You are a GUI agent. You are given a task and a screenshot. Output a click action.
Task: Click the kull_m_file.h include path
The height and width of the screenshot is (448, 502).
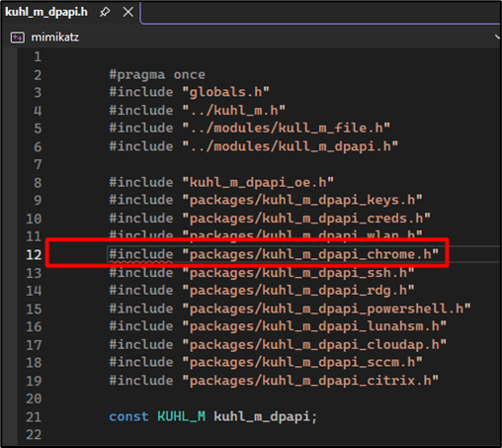click(286, 129)
